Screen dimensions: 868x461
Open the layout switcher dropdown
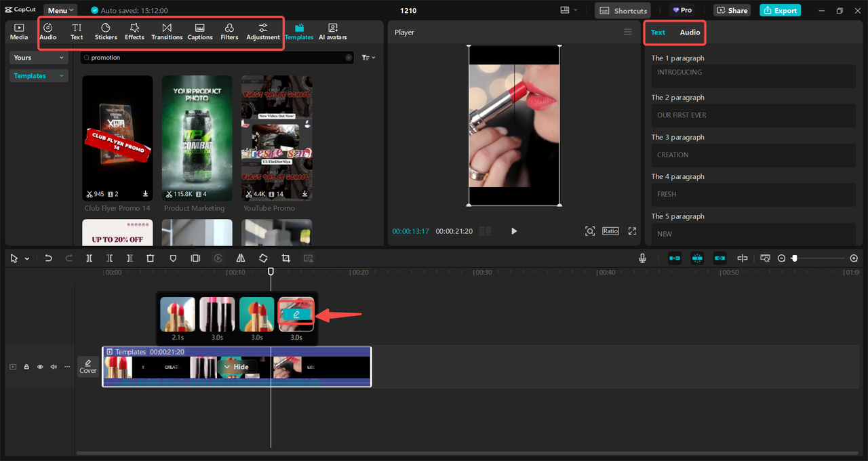coord(569,10)
